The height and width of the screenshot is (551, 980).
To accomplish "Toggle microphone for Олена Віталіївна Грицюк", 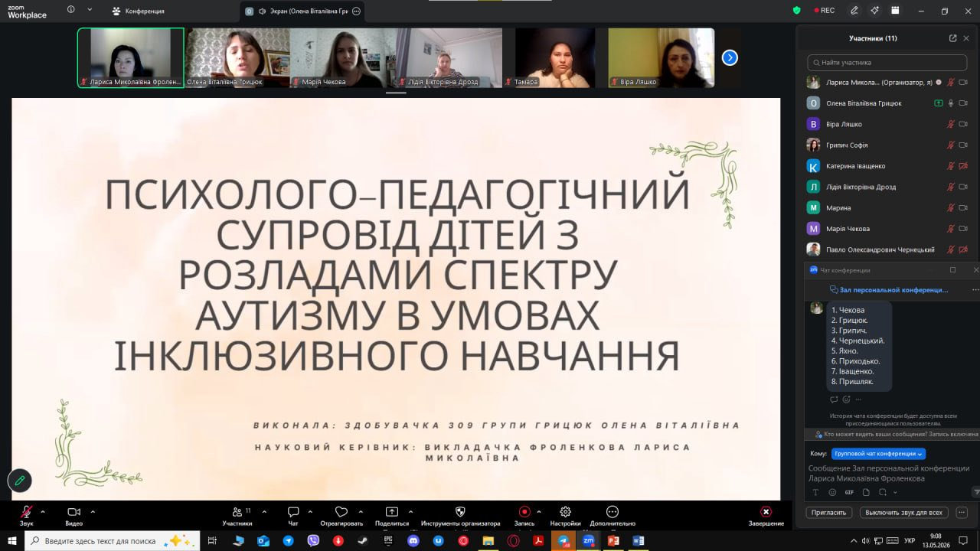I will coord(951,103).
